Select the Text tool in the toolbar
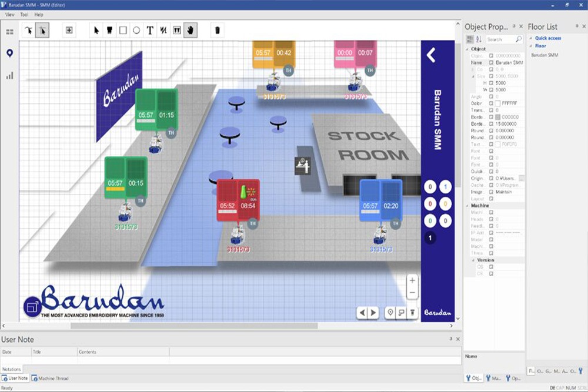 (x=150, y=30)
